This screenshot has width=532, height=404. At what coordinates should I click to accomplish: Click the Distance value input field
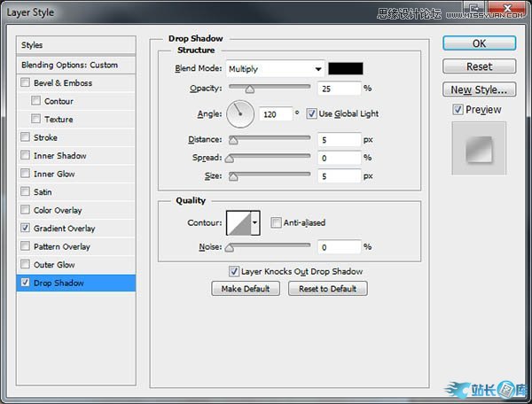(337, 139)
